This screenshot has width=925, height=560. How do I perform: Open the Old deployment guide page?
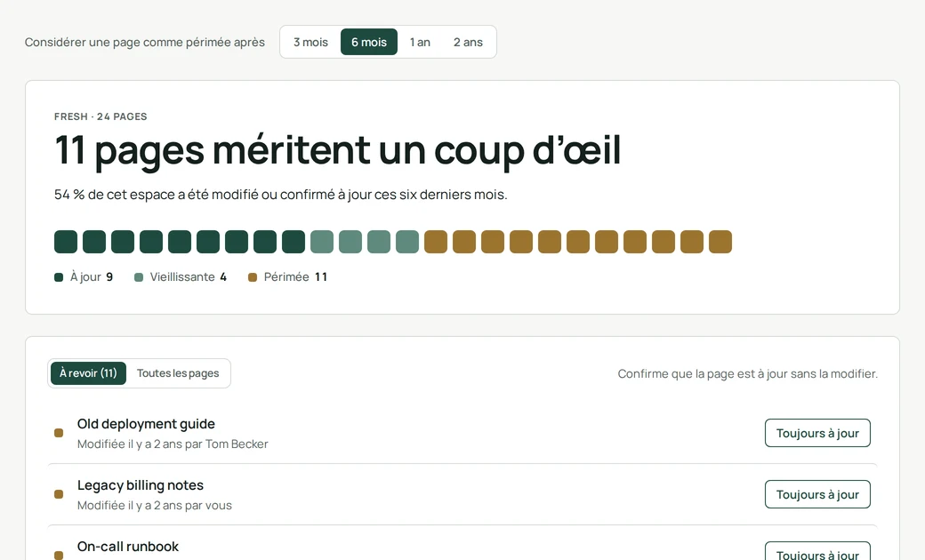coord(146,424)
